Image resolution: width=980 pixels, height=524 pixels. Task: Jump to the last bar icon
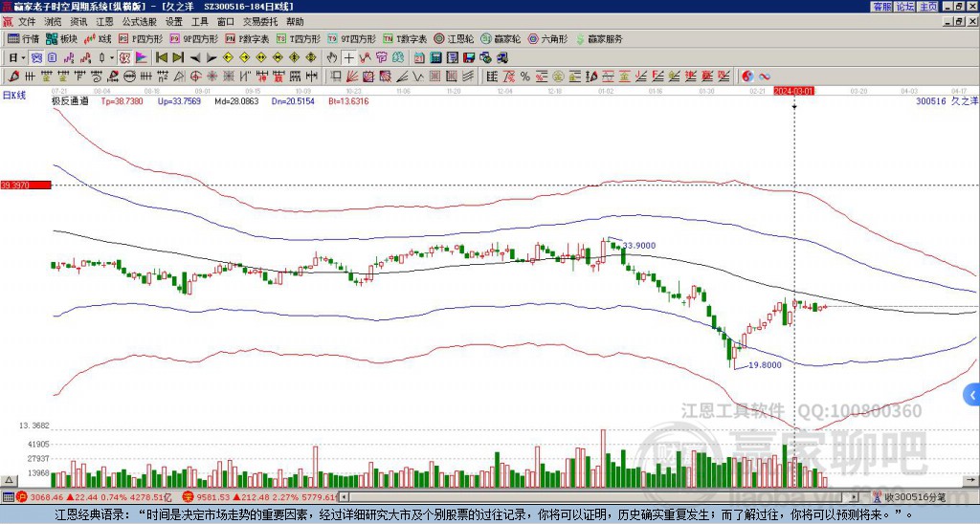[178, 58]
